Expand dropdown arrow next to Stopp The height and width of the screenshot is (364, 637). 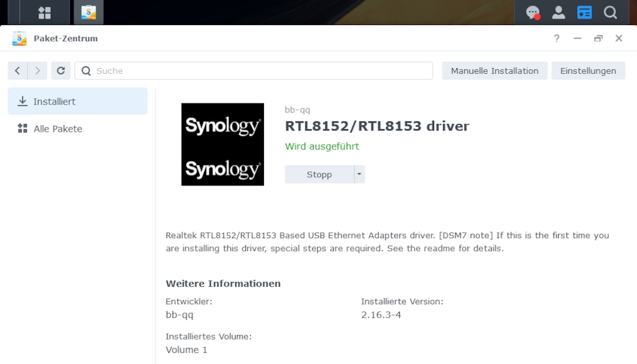[x=360, y=174]
